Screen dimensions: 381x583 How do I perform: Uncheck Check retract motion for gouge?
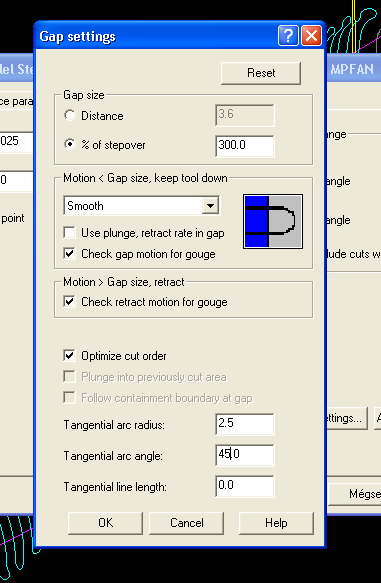[x=70, y=302]
